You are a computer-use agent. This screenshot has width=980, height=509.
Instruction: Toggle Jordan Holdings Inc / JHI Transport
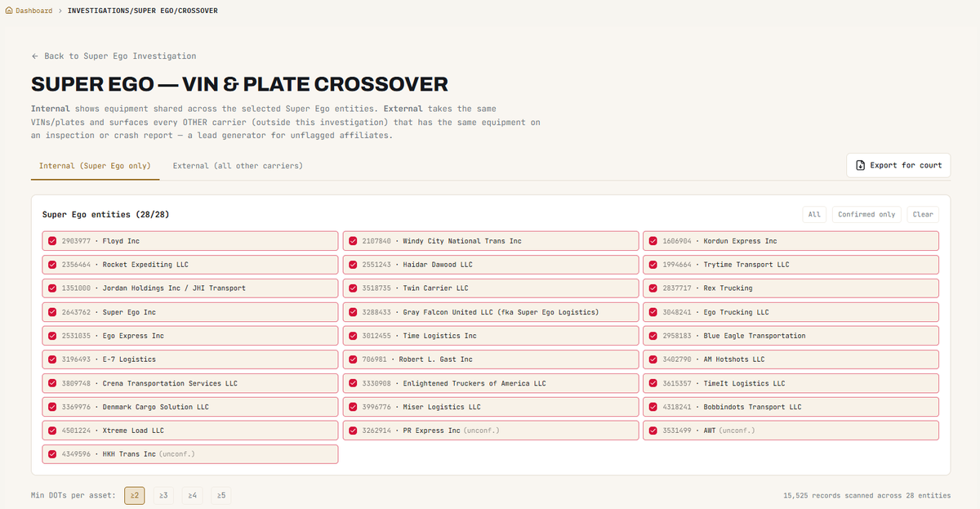pyautogui.click(x=189, y=288)
